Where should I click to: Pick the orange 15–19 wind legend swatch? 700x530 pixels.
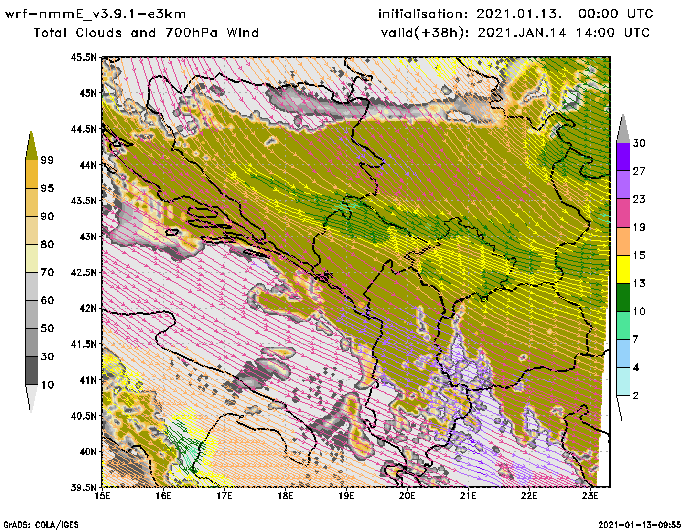623,241
